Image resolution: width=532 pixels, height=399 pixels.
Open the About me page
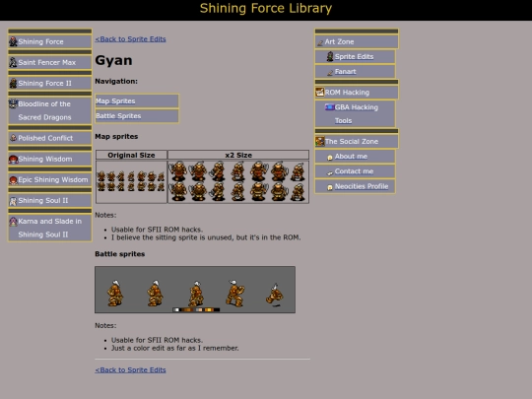click(x=351, y=157)
